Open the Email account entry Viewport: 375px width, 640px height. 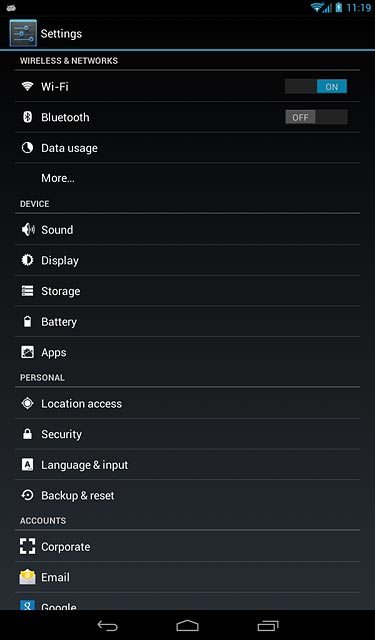(187, 577)
